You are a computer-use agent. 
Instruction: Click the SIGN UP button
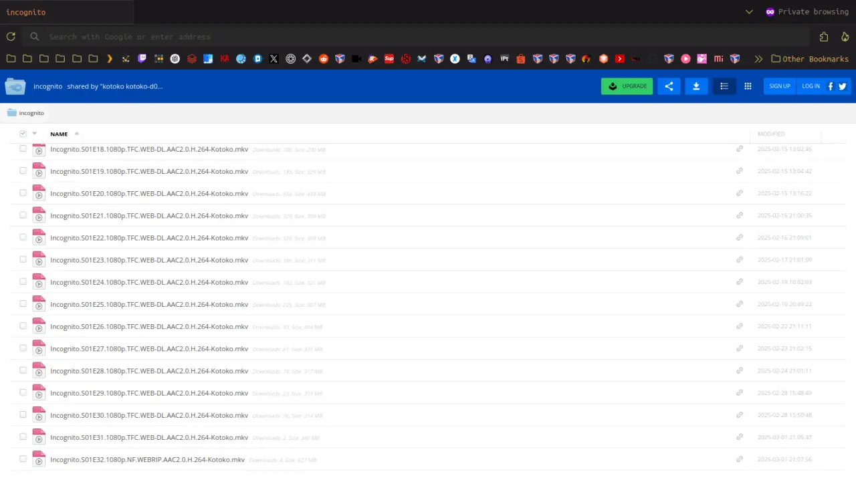pos(780,86)
